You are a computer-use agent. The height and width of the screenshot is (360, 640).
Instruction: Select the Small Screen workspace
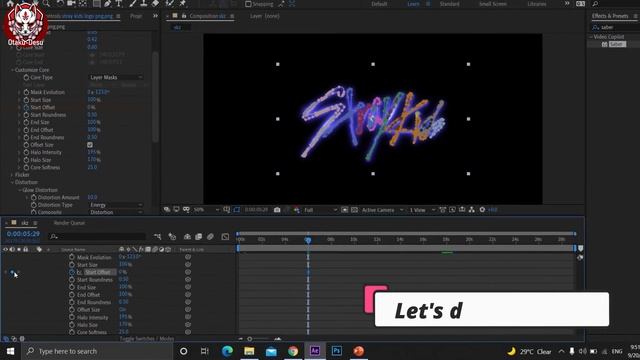click(493, 4)
